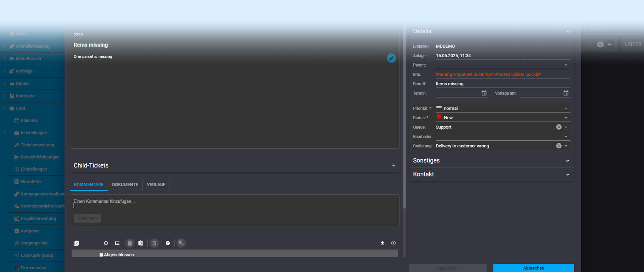Click the comment text input field
This screenshot has width=644, height=272.
pos(235,204)
